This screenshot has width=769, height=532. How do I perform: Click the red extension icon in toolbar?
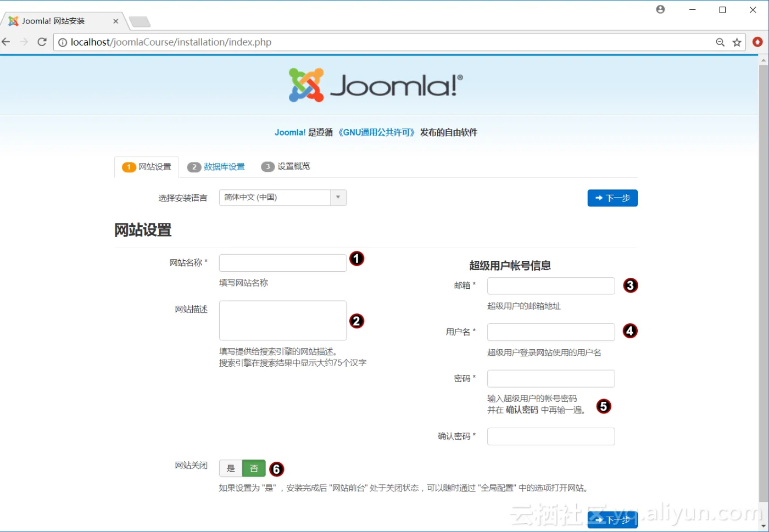757,42
